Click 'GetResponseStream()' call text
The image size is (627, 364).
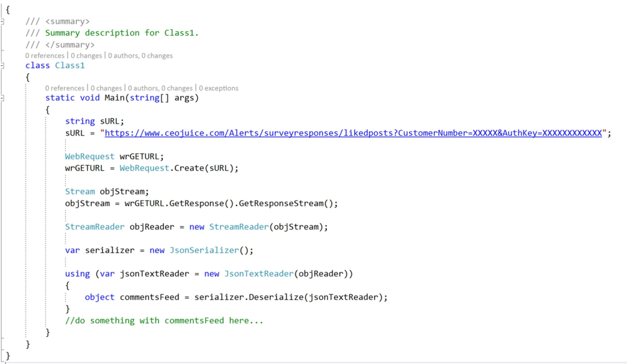[x=286, y=204]
